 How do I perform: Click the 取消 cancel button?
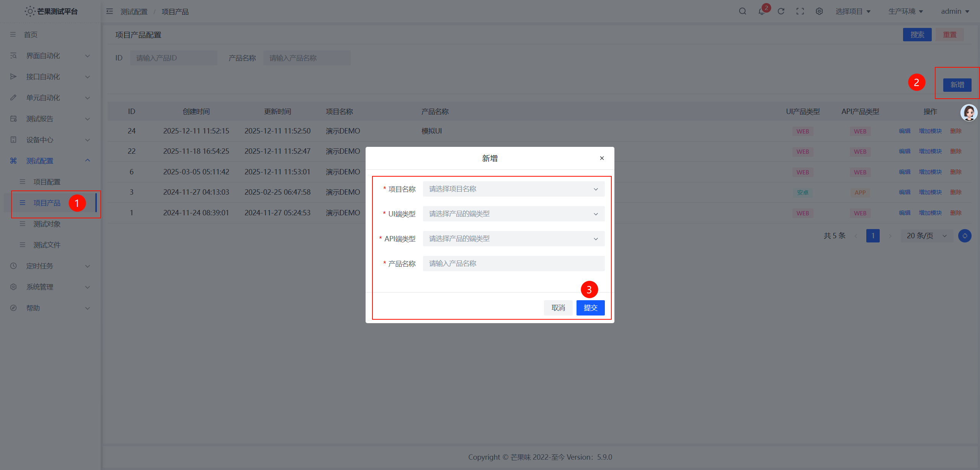coord(558,308)
